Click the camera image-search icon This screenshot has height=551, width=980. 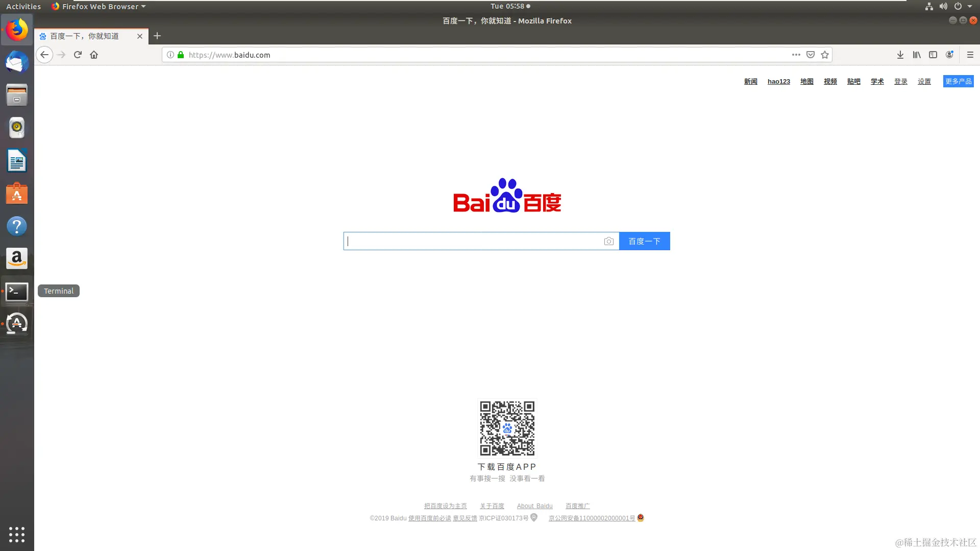point(609,241)
